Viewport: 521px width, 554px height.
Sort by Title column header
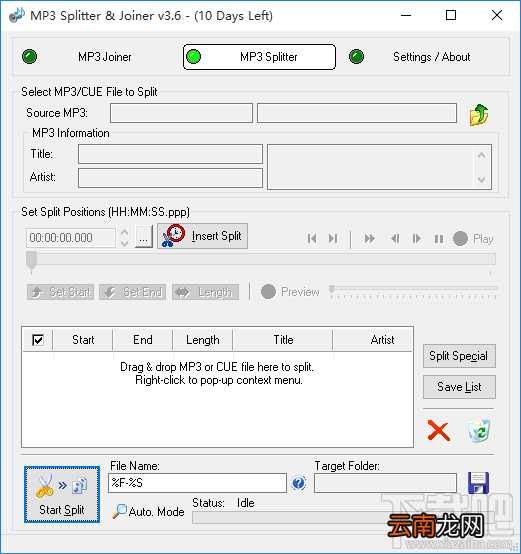[x=283, y=340]
